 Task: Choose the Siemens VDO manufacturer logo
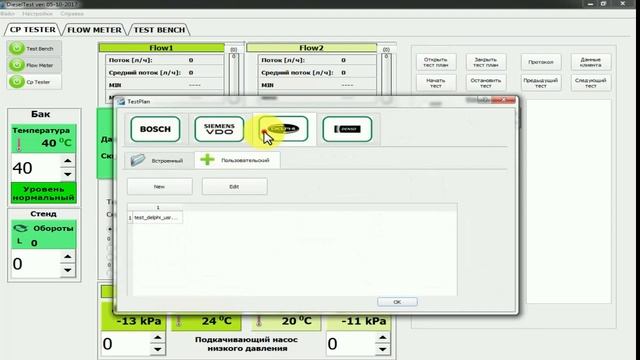click(219, 129)
